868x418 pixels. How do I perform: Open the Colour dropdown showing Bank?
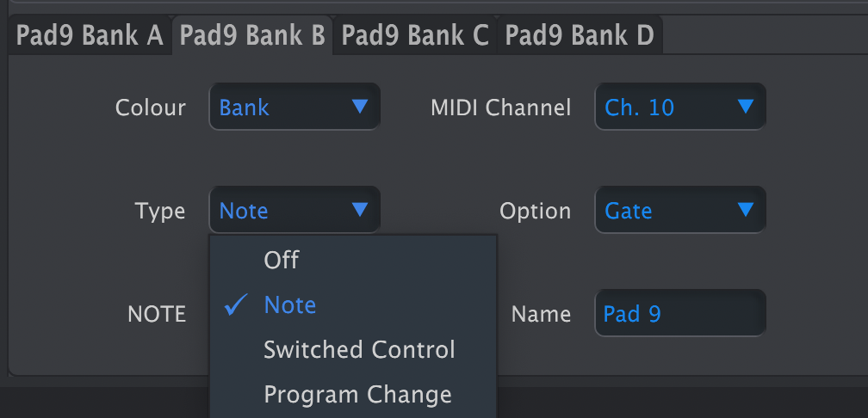click(294, 107)
